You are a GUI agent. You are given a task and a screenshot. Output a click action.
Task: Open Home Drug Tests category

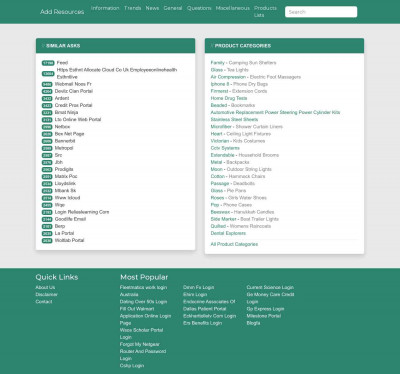[x=229, y=98]
